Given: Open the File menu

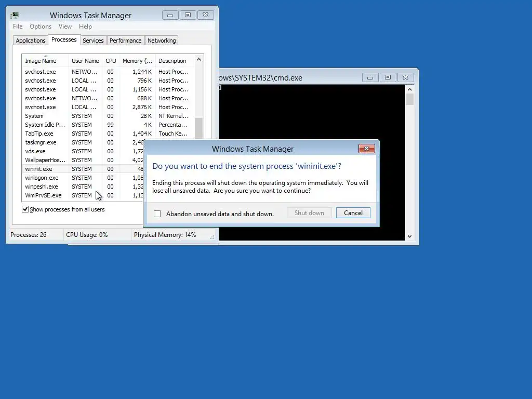Looking at the screenshot, I should pos(18,26).
